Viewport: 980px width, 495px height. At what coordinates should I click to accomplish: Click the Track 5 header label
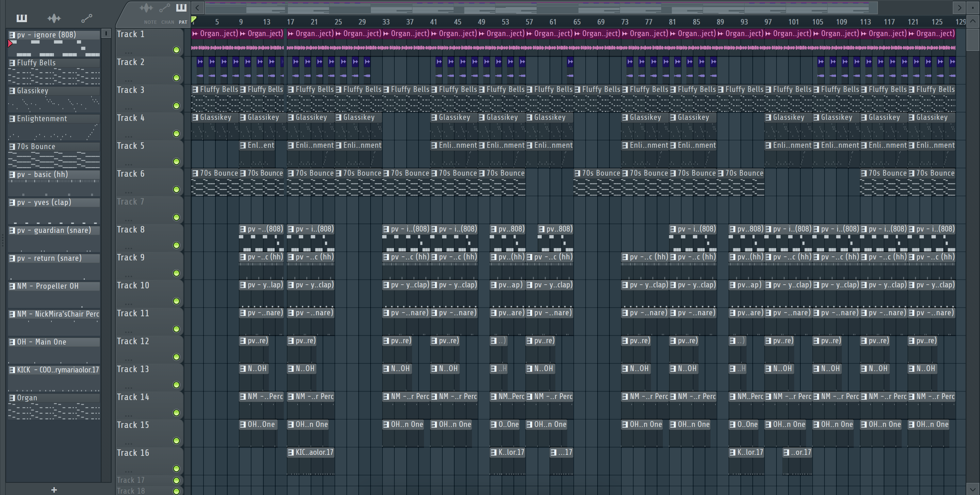130,146
